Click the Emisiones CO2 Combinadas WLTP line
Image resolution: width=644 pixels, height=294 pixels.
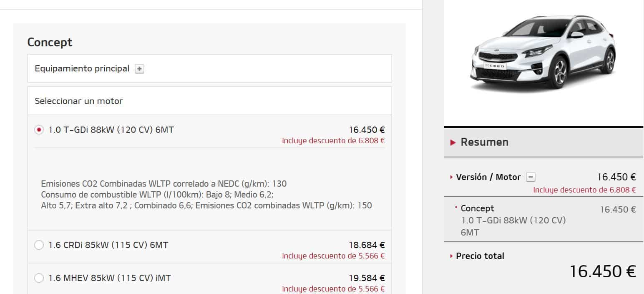pos(164,184)
